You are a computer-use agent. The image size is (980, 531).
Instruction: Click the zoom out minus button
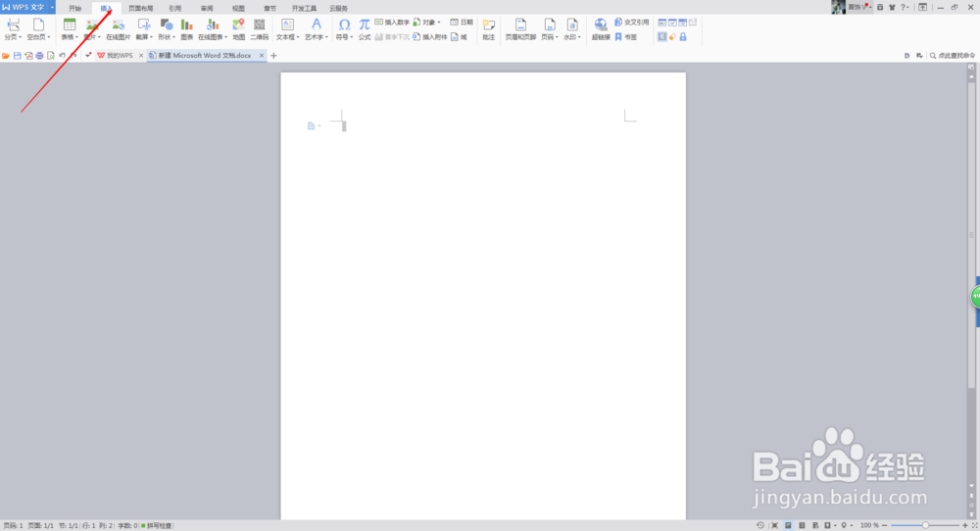(x=884, y=526)
